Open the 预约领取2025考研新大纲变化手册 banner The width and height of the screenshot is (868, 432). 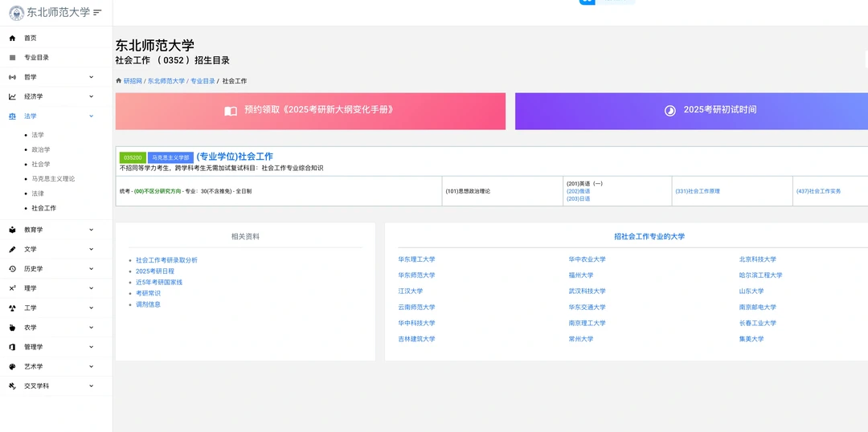click(x=310, y=111)
